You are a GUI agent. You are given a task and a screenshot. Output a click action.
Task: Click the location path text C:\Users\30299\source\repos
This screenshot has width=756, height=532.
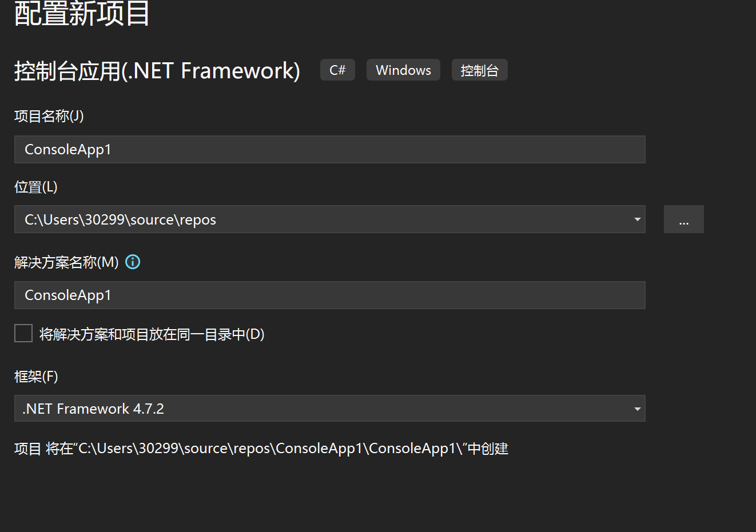[x=120, y=220]
